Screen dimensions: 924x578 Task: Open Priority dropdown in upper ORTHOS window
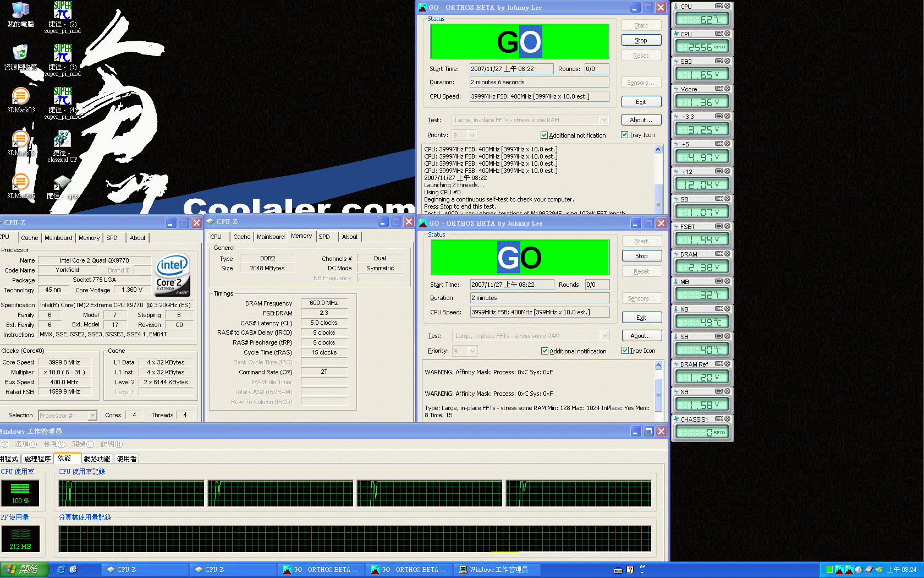(472, 135)
